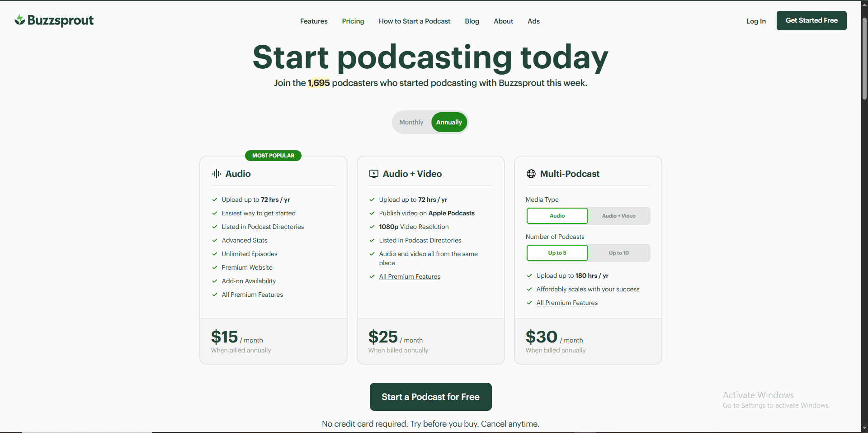Click the Log In link
This screenshot has height=433, width=868.
tap(756, 21)
